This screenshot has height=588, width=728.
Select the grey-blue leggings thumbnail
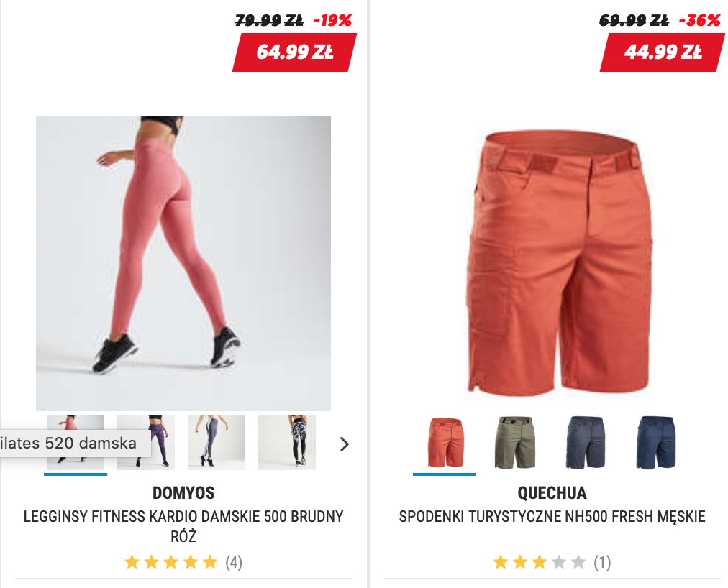coord(217,442)
